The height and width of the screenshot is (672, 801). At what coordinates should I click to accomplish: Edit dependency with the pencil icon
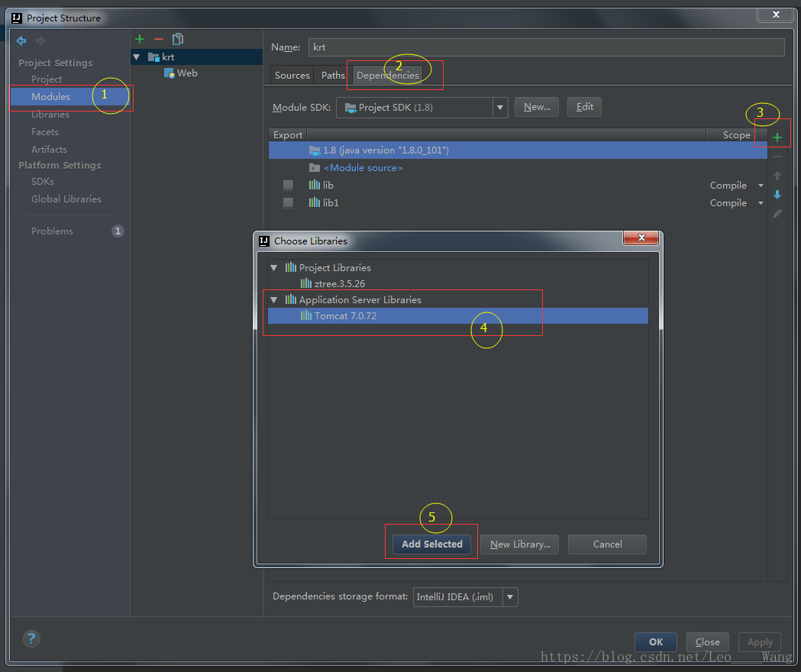(x=777, y=214)
